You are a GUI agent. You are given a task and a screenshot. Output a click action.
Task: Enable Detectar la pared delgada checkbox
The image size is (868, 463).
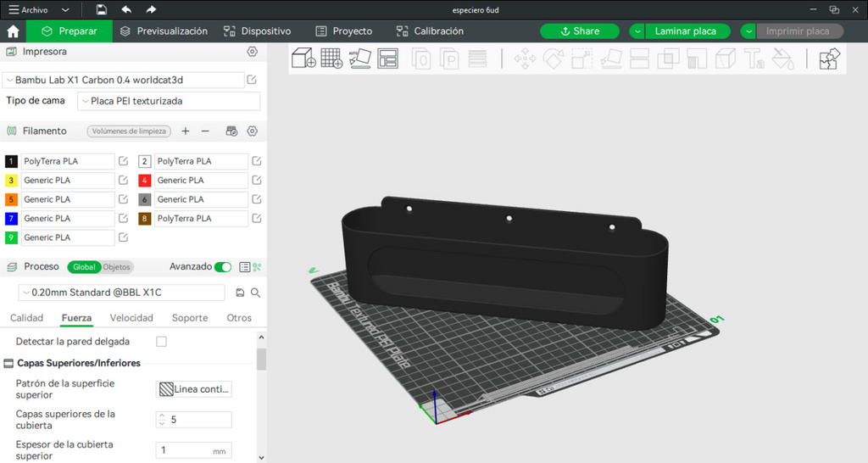161,342
